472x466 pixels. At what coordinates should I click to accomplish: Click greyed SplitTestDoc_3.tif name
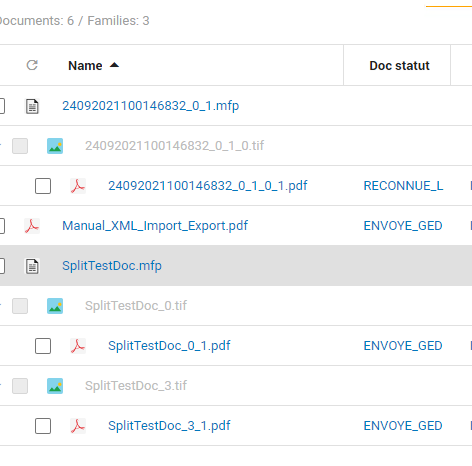pyautogui.click(x=136, y=386)
